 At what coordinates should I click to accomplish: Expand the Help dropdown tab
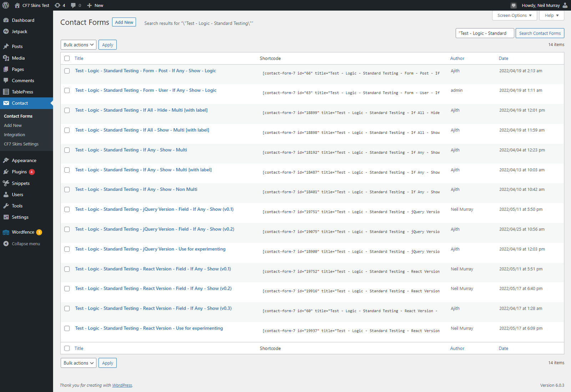pyautogui.click(x=551, y=15)
